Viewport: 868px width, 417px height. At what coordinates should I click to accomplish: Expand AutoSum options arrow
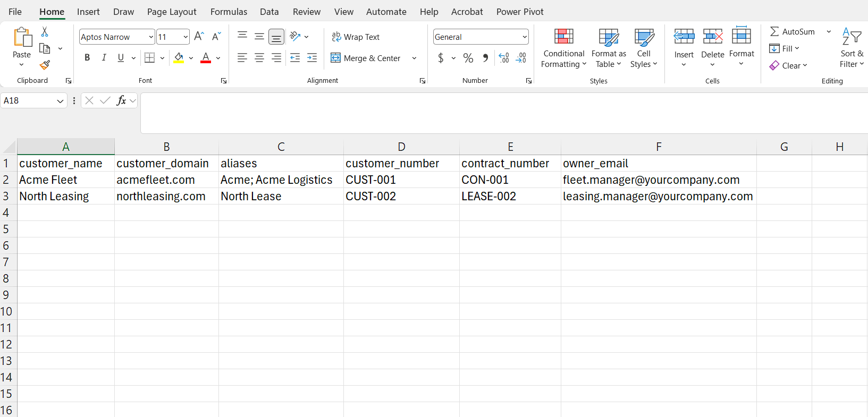829,32
